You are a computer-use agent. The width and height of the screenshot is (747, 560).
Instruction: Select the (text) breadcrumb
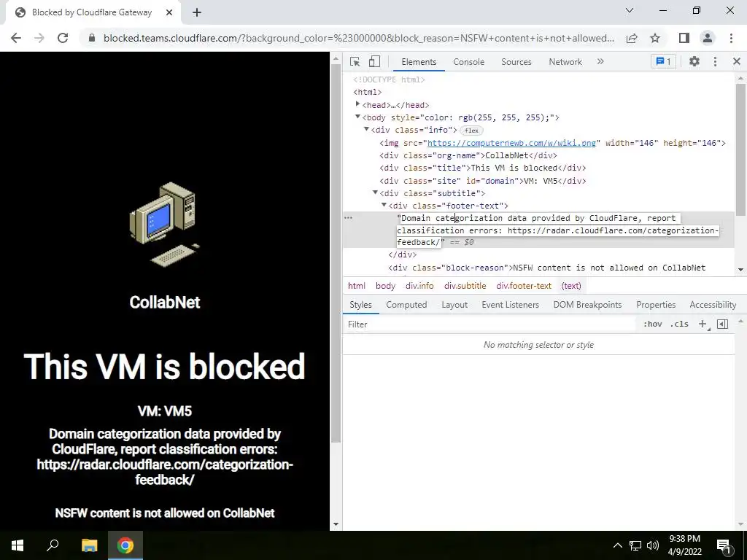point(571,286)
